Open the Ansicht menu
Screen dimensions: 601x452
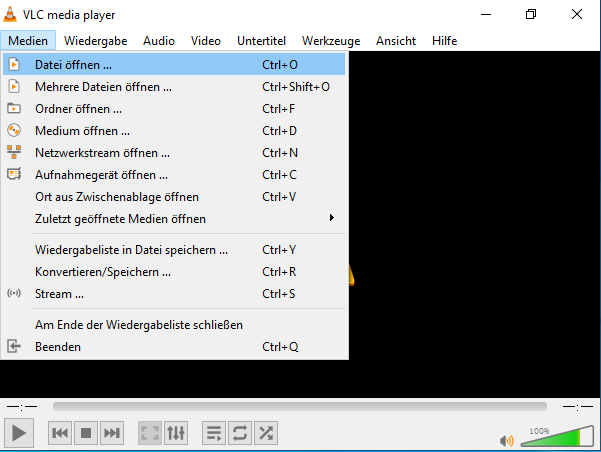click(396, 41)
